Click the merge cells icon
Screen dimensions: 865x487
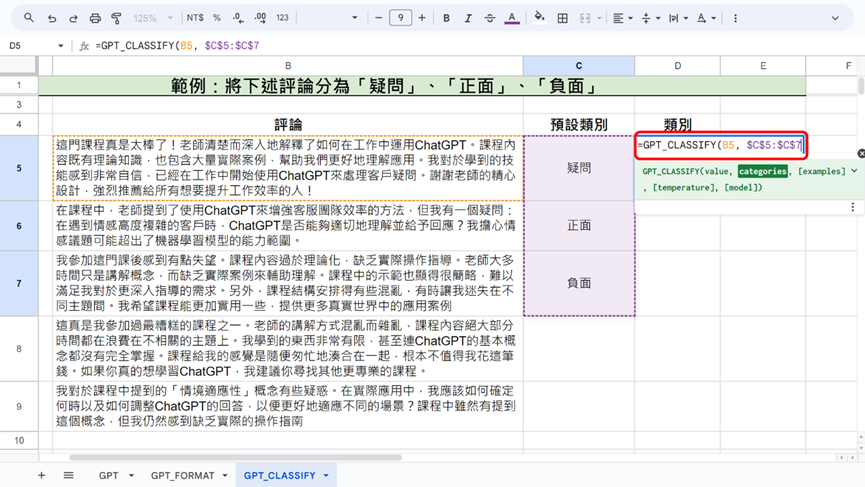(x=585, y=18)
